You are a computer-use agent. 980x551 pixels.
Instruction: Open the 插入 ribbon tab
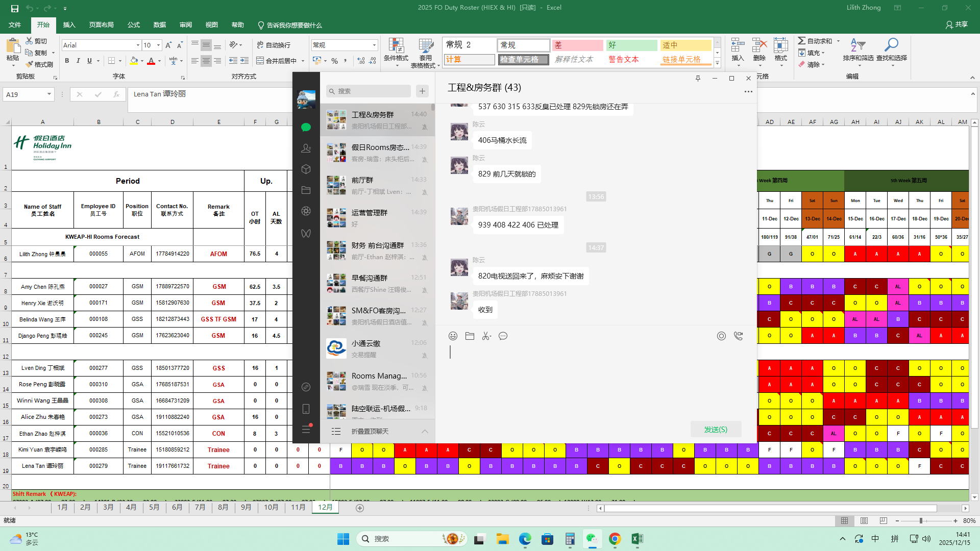click(x=69, y=25)
